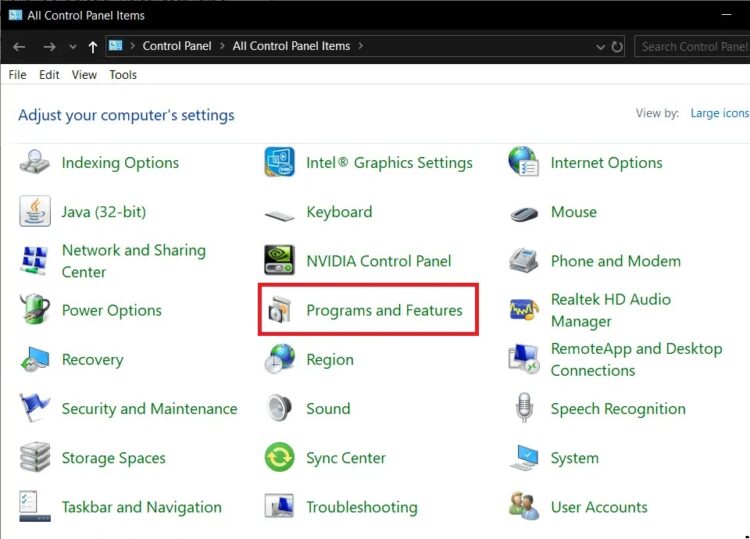
Task: Open the Power Options battery icon
Action: click(35, 311)
